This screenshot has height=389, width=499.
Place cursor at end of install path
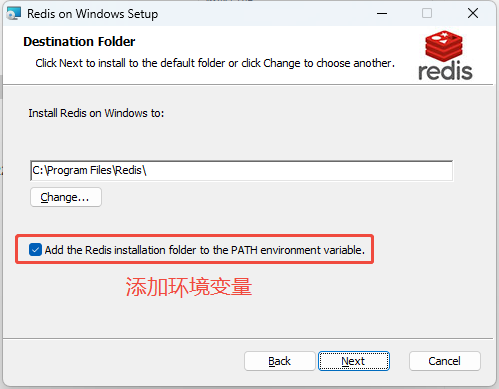[147, 171]
